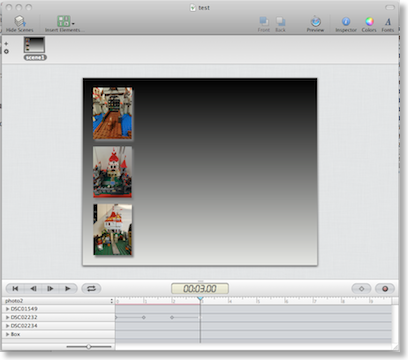This screenshot has height=360, width=408.
Task: Toggle loop playback button
Action: (91, 289)
